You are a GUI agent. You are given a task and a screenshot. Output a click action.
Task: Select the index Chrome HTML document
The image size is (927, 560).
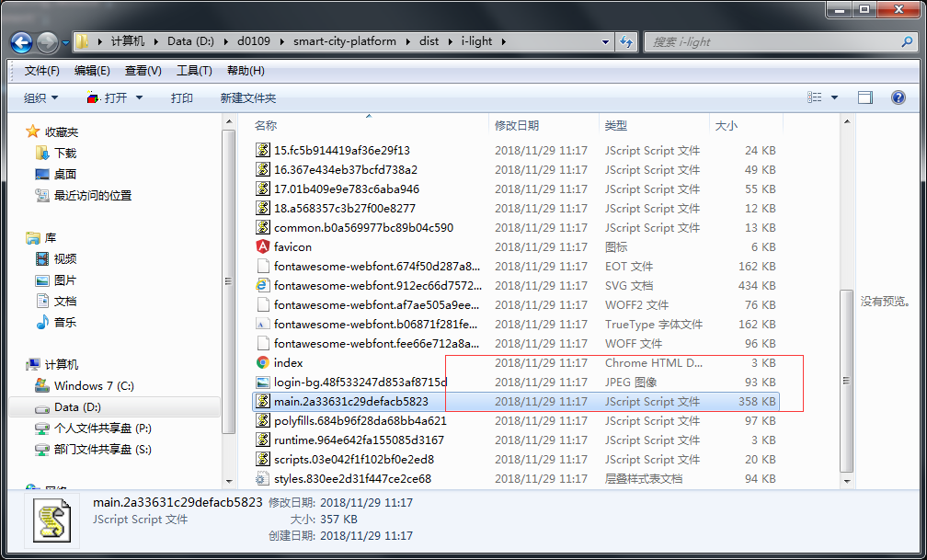[x=291, y=362]
